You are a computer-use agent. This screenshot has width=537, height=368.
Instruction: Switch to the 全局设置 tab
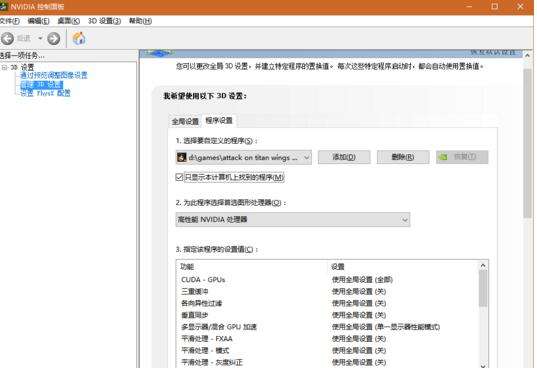[x=185, y=121]
